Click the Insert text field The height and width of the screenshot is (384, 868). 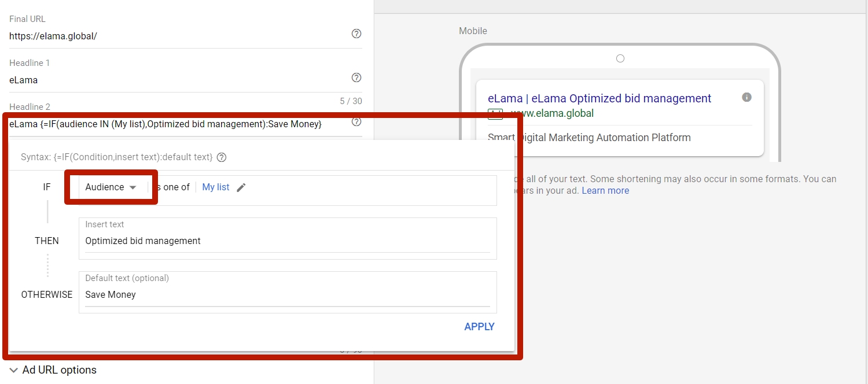(288, 241)
